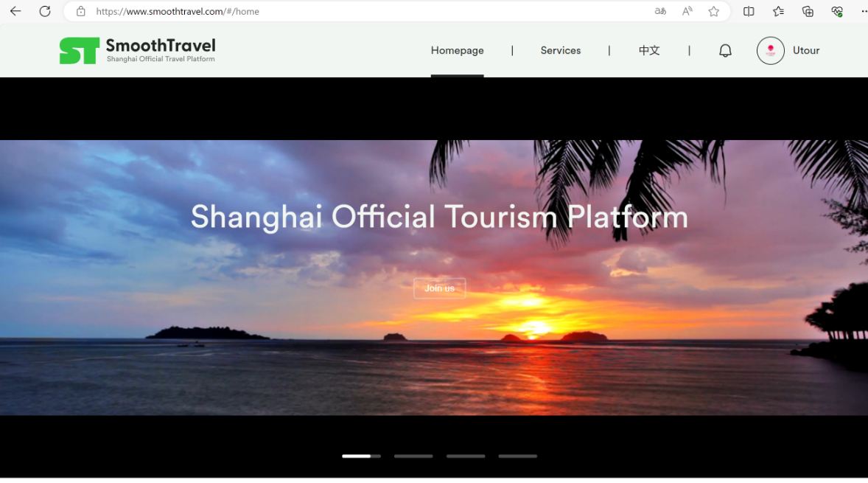Screen dimensions: 868x483
Task: Enable Read aloud in the address bar
Action: coord(687,11)
